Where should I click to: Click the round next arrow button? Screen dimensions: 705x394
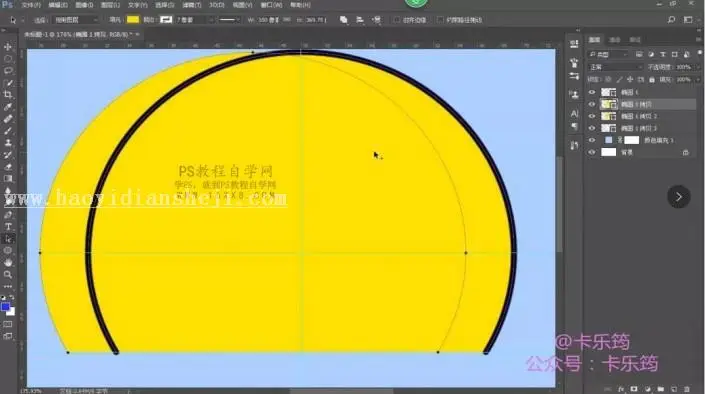pos(678,197)
